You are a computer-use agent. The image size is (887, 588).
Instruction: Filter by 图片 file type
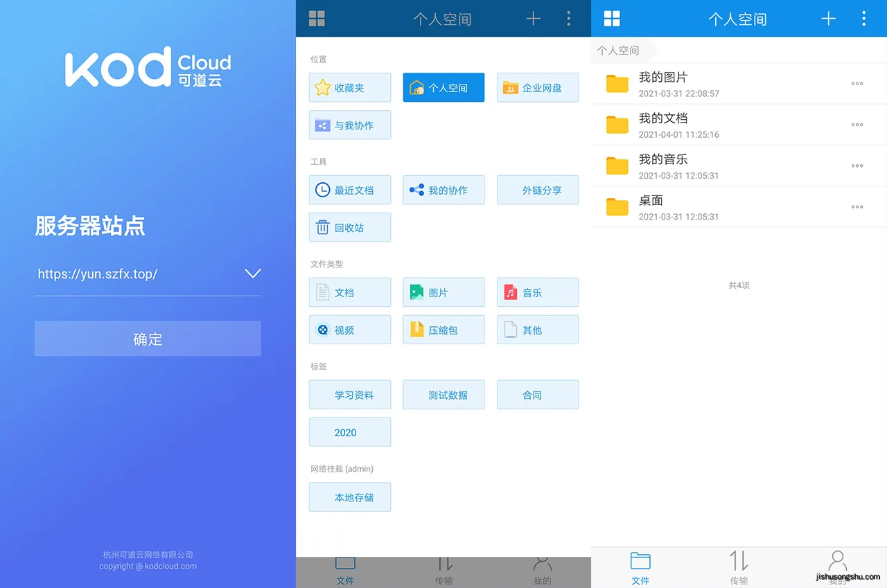(443, 292)
